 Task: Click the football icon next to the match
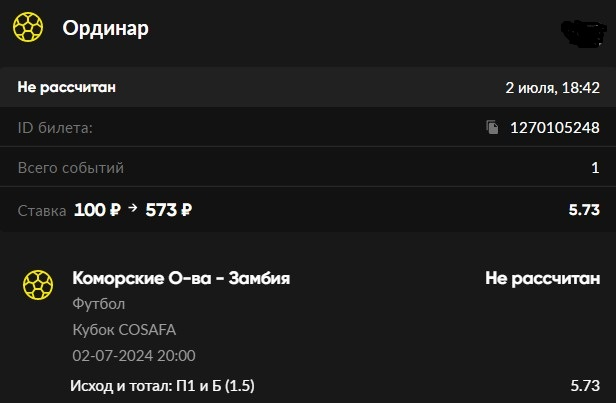coord(38,285)
